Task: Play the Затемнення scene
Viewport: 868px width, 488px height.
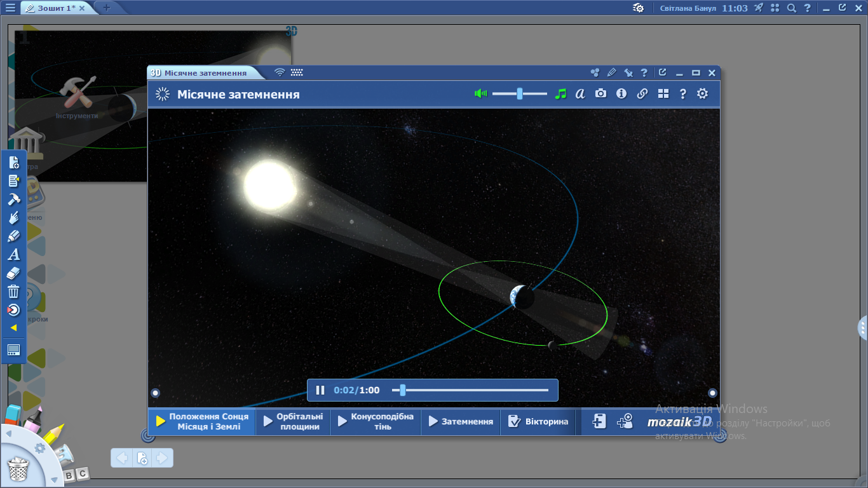Action: (x=461, y=422)
